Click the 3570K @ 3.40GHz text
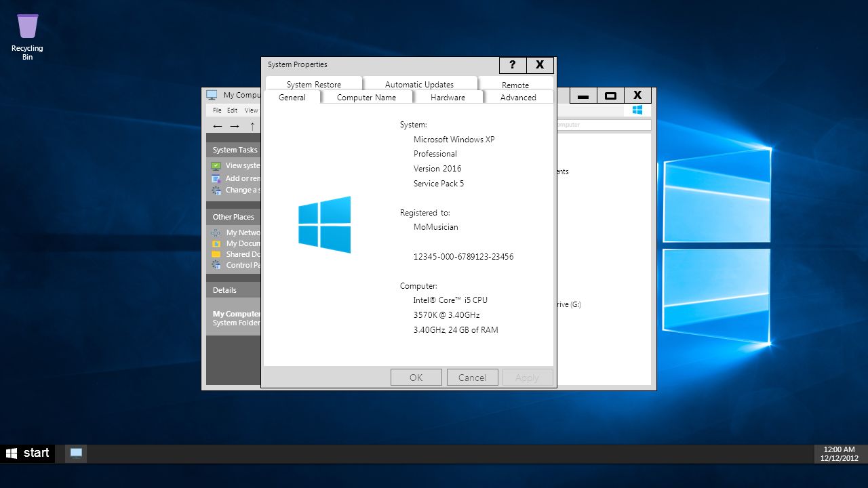Image resolution: width=868 pixels, height=488 pixels. point(447,315)
